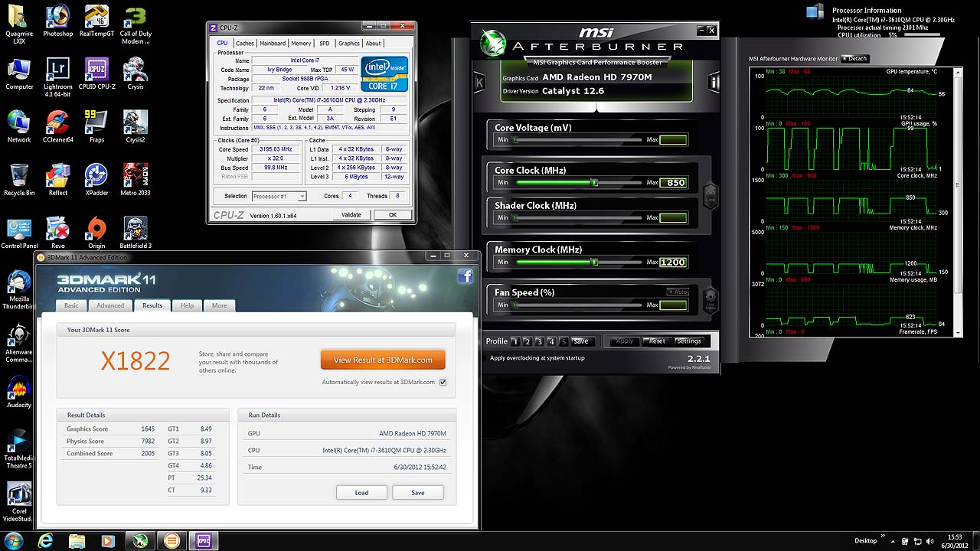The width and height of the screenshot is (980, 551).
Task: Launch the Fraps desktop icon
Action: pyautogui.click(x=96, y=125)
